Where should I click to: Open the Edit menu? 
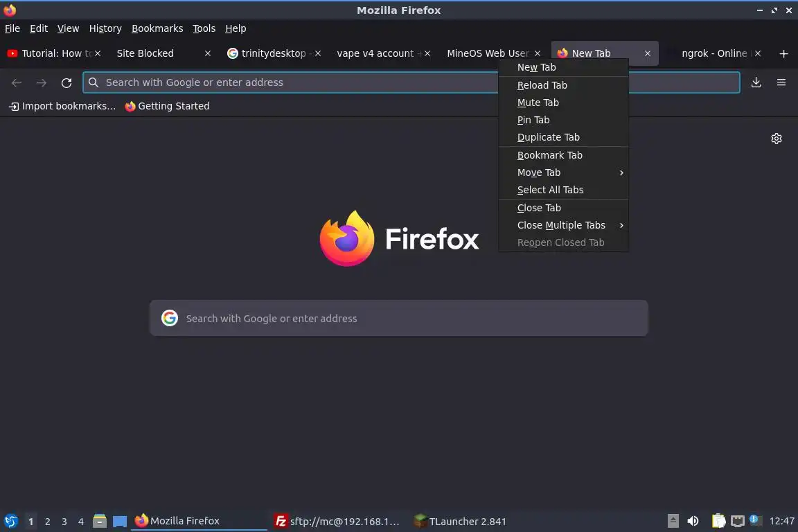[x=39, y=28]
